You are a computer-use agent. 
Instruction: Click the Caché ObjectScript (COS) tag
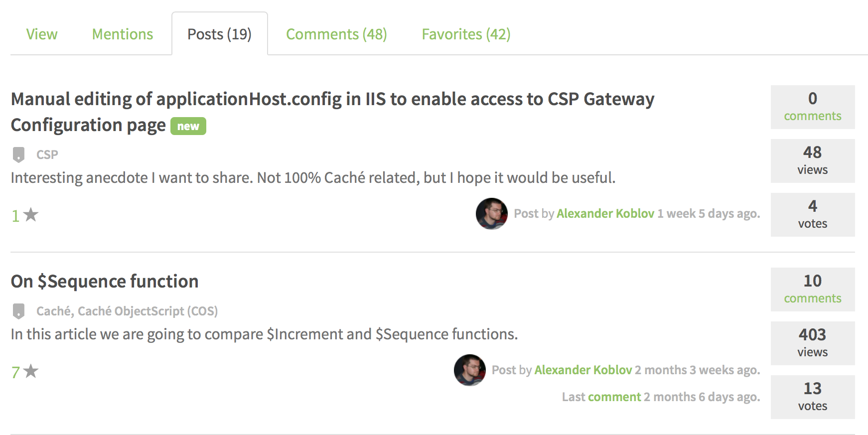(x=147, y=311)
